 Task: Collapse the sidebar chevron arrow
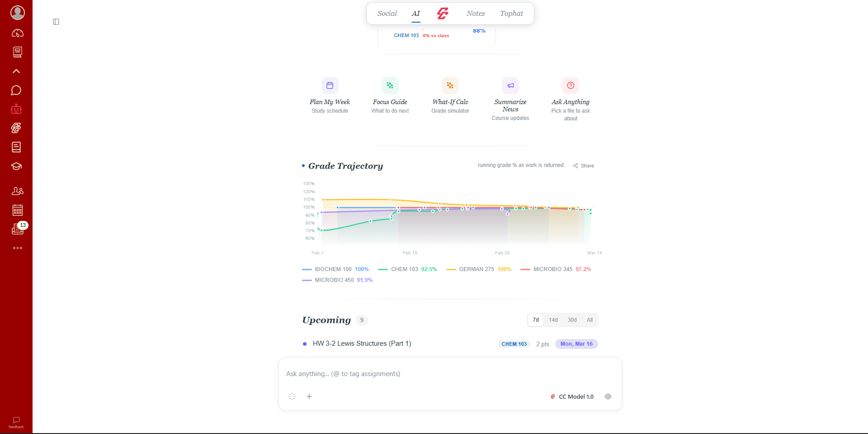click(16, 71)
